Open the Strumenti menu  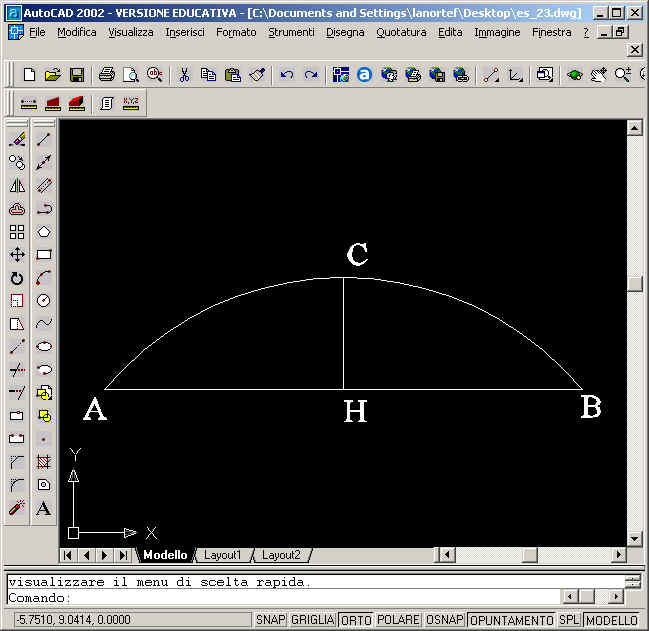(x=291, y=32)
